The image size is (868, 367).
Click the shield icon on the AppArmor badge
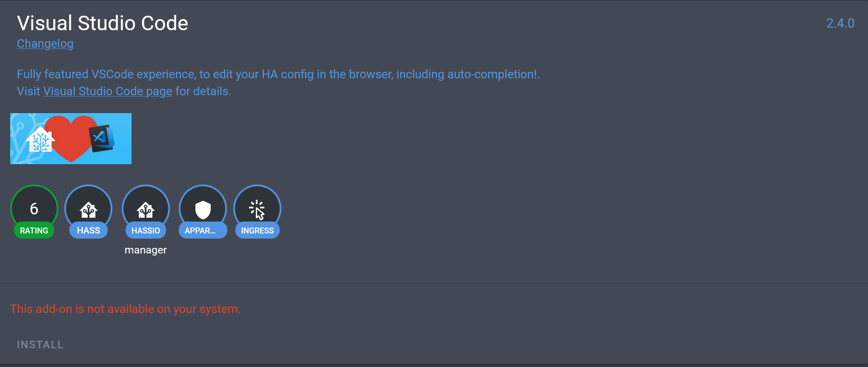(x=203, y=208)
